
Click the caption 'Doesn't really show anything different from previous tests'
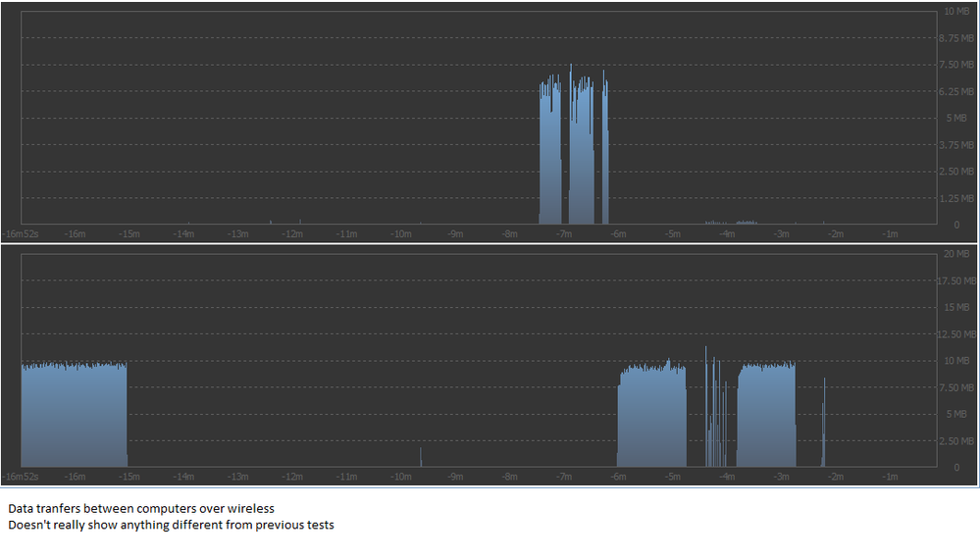click(x=172, y=525)
